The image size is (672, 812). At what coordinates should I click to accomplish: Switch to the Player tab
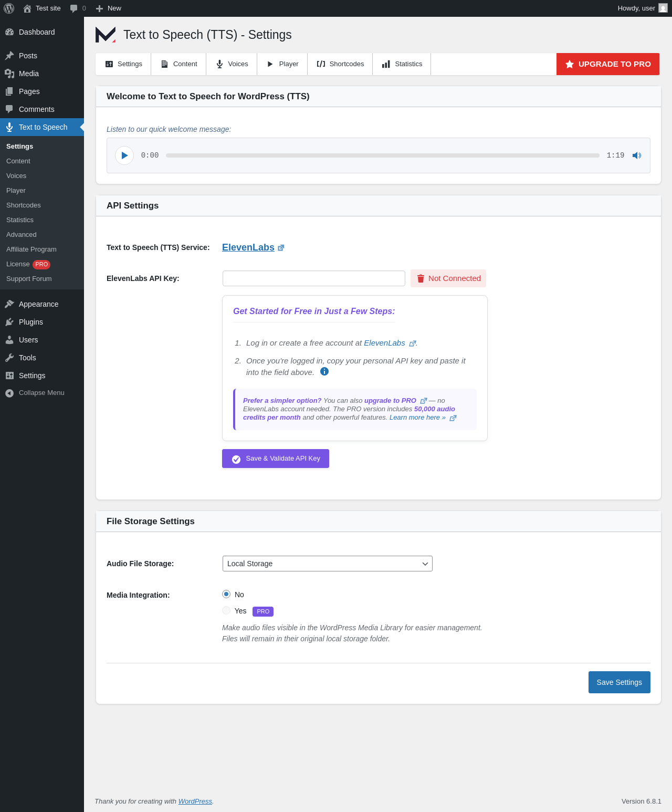pyautogui.click(x=282, y=64)
